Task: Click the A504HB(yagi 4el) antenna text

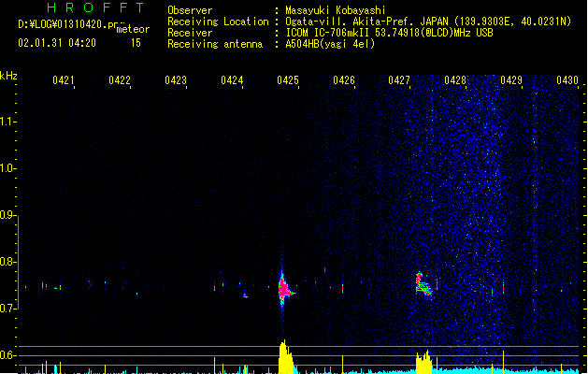Action: tap(330, 44)
